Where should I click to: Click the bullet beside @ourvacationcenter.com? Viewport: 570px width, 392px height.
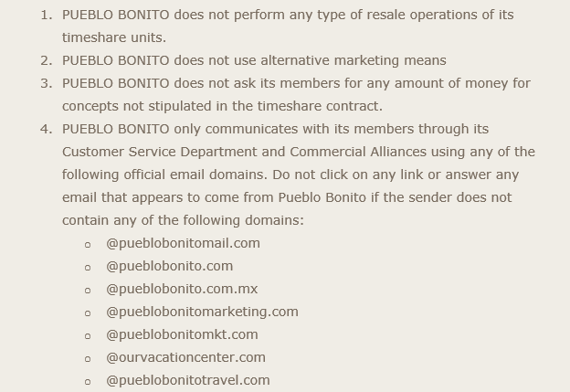88,359
